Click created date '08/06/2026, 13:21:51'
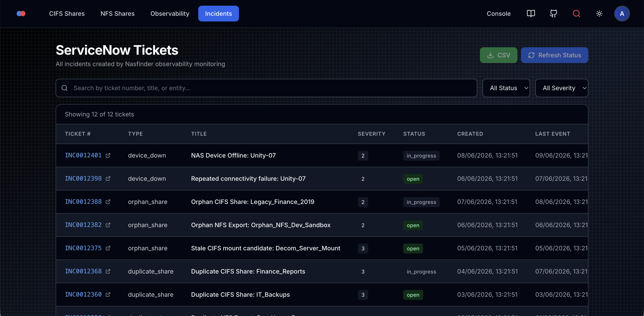Screen dimensions: 644x316 pos(487,155)
